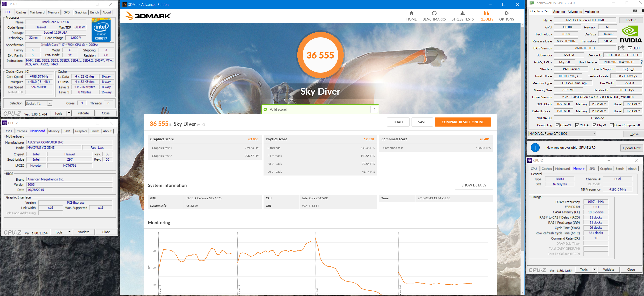Click Driver Version field in GPU-Z
The image size is (644, 296).
pyautogui.click(x=598, y=97)
